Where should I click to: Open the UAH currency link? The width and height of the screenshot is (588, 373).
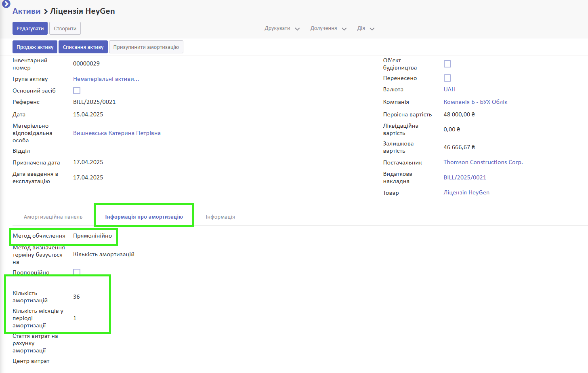click(x=449, y=90)
